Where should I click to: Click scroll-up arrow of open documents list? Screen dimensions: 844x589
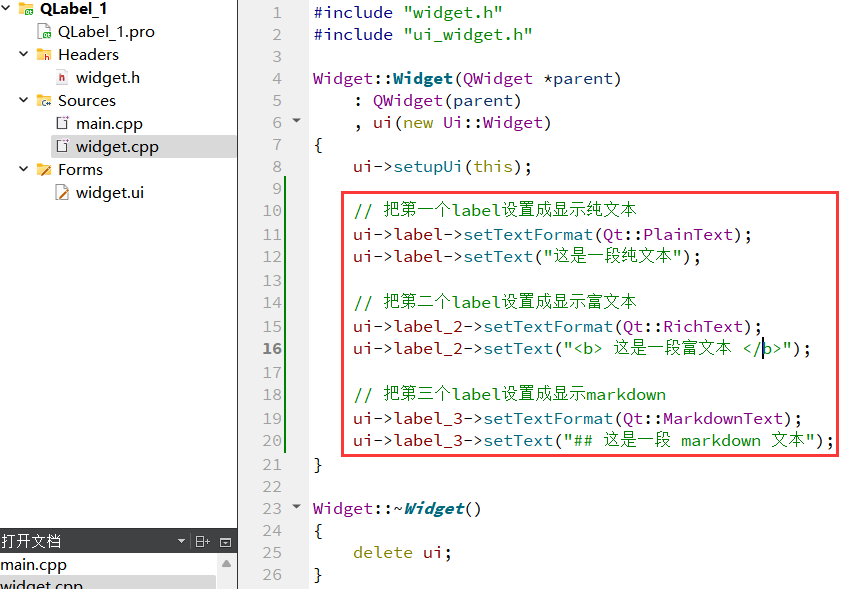[x=227, y=564]
